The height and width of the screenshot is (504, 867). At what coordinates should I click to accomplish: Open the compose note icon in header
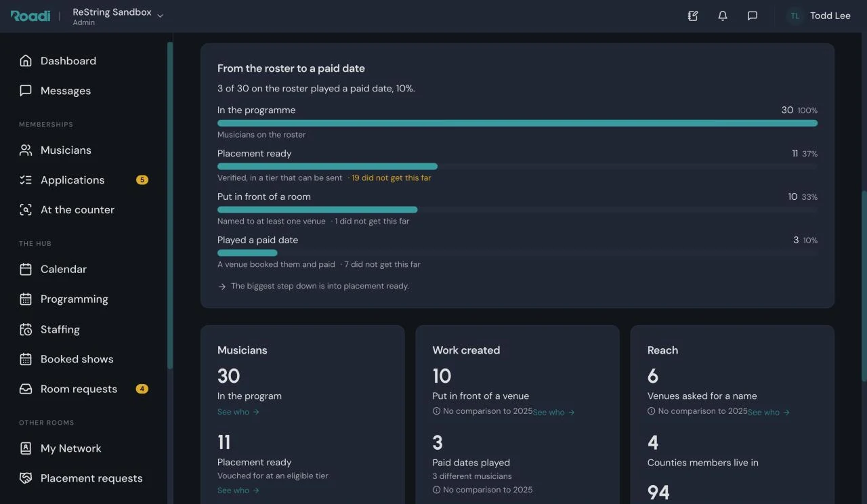point(693,16)
